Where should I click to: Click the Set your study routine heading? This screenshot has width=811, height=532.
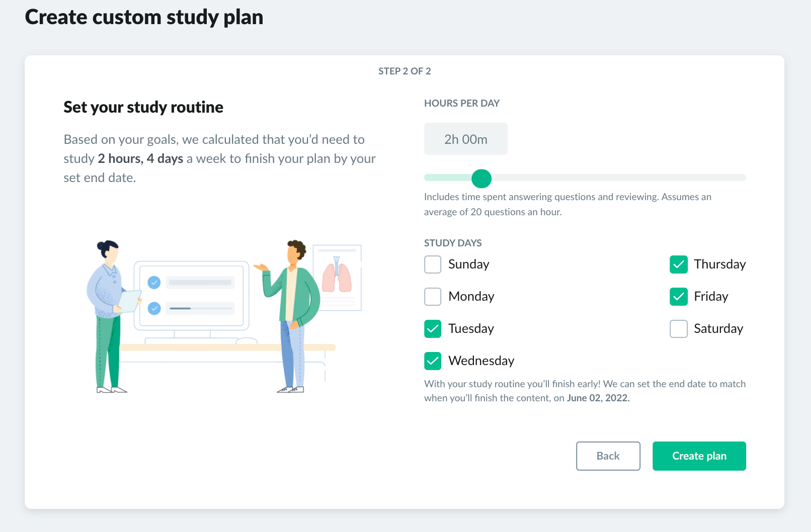click(143, 107)
